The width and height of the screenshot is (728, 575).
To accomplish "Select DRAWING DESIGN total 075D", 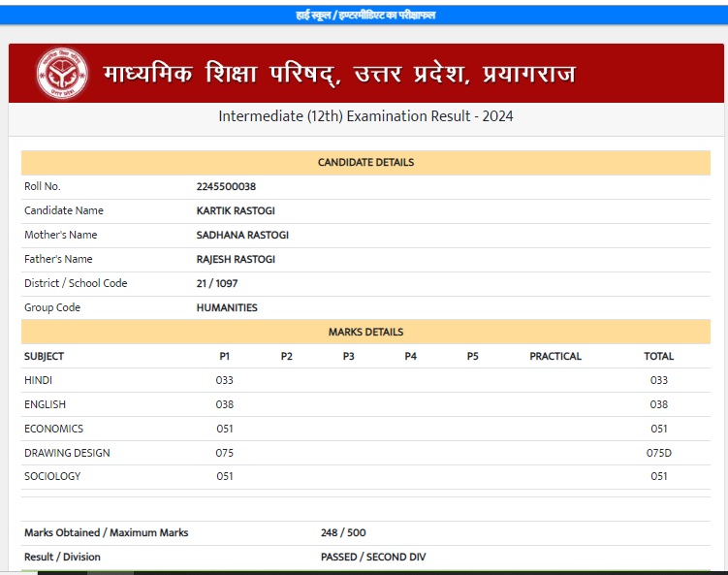I will (x=659, y=453).
